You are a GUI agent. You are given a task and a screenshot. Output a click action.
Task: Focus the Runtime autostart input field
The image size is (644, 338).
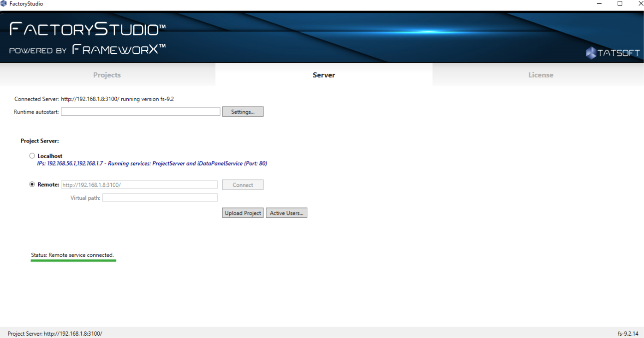pyautogui.click(x=141, y=112)
